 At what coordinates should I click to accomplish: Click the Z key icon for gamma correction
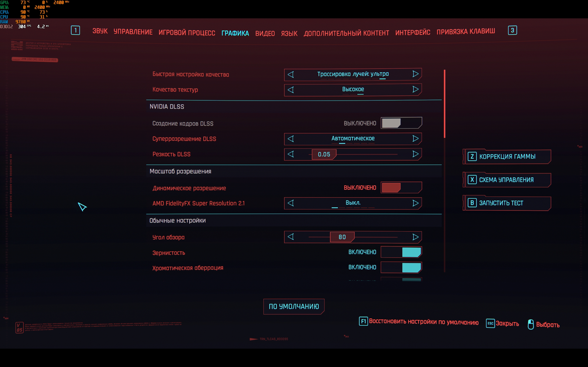tap(472, 156)
